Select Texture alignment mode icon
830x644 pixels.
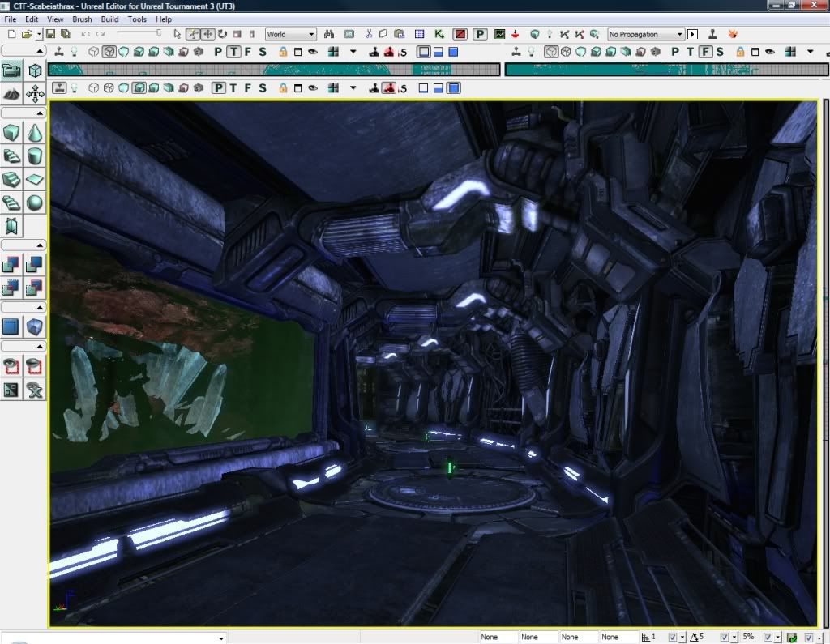coord(35,94)
